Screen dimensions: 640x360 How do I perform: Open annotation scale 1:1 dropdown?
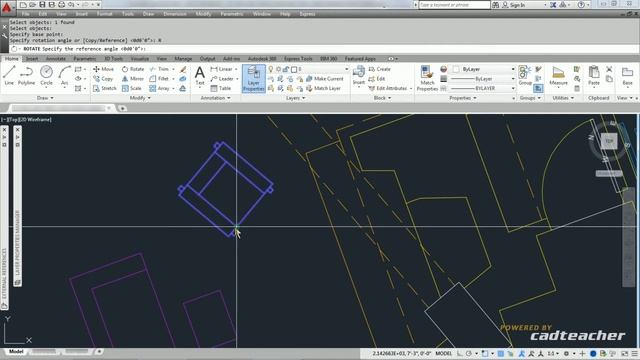click(553, 353)
